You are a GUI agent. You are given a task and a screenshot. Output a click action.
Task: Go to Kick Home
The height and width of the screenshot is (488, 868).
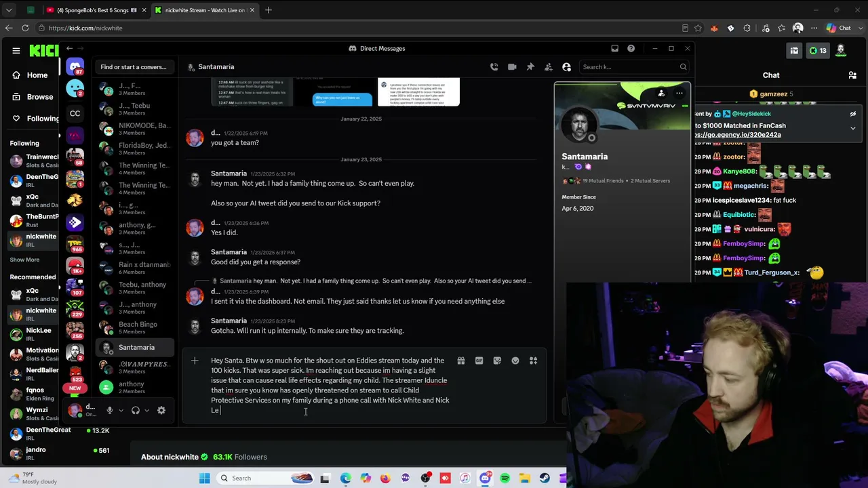click(x=31, y=75)
